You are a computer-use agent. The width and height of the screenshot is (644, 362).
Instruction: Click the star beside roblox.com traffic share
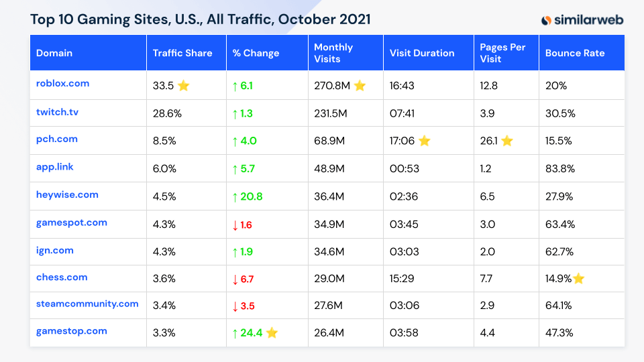pos(183,86)
